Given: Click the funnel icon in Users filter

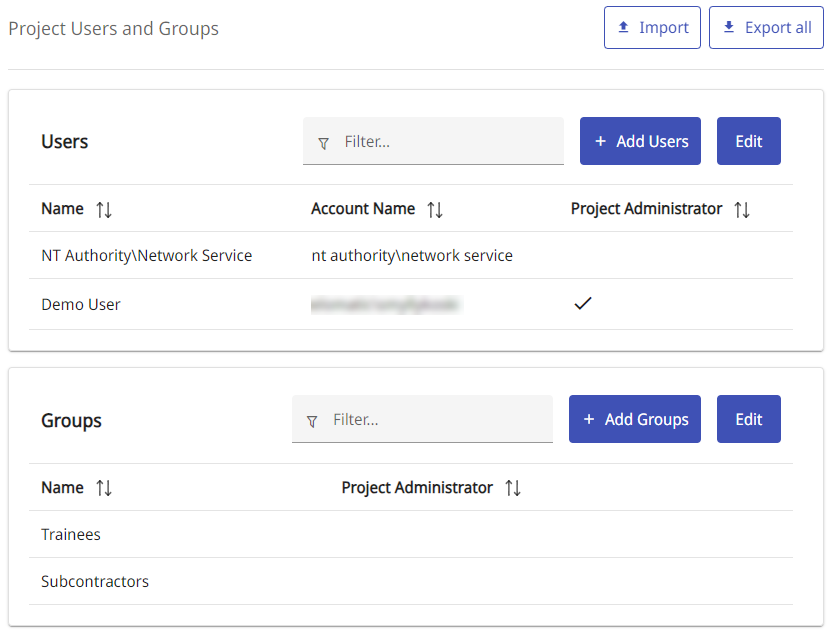Looking at the screenshot, I should [323, 143].
